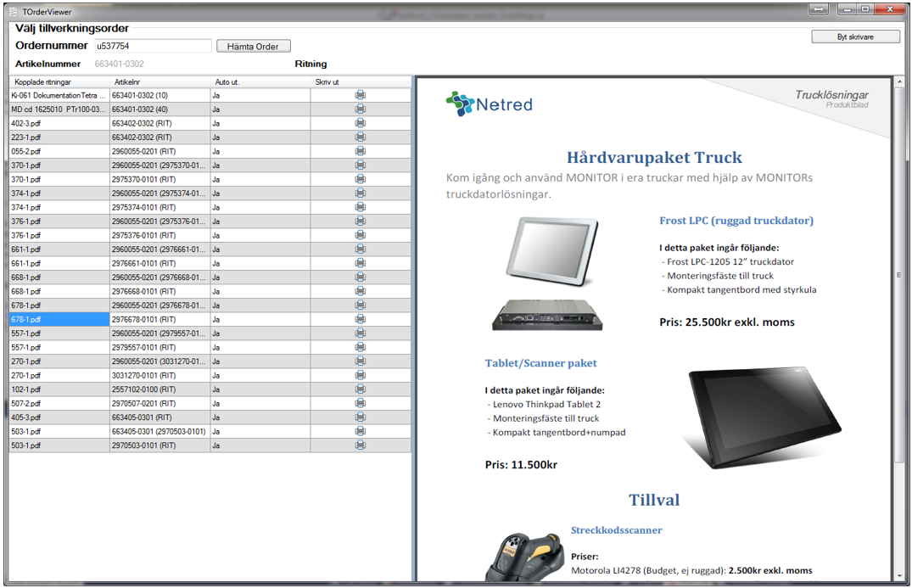
Task: Print 557-1.pdf with article 2979557-0101 (RIT)
Action: point(361,347)
